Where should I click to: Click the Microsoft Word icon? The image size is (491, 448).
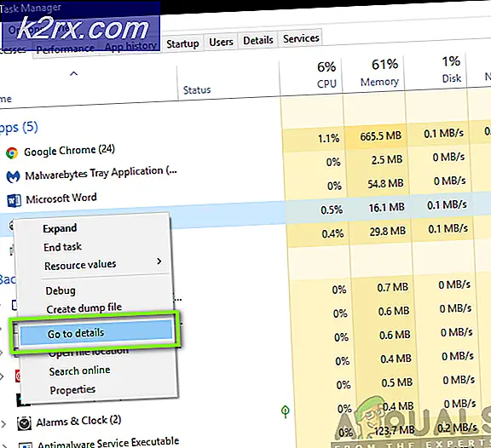pos(14,200)
